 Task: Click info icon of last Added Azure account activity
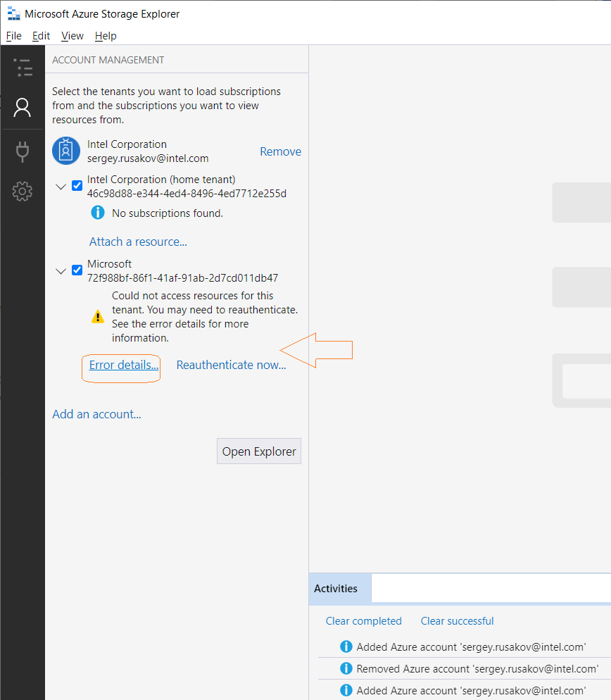point(346,690)
